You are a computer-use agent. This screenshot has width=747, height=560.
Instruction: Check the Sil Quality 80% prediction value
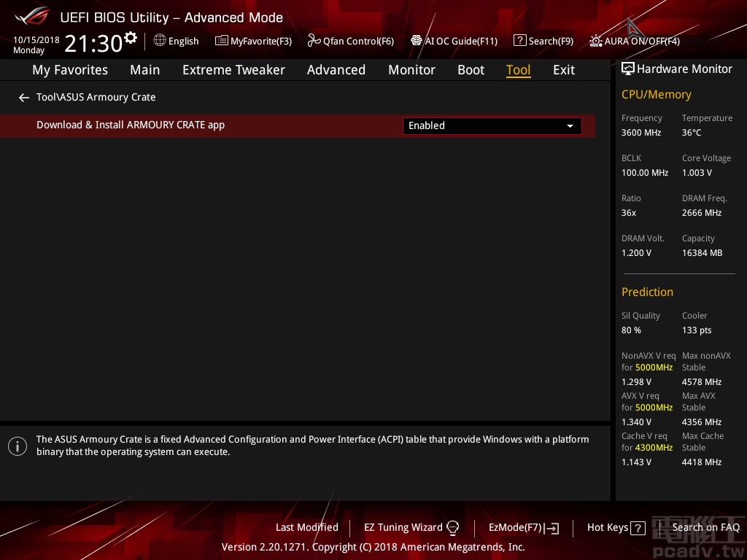pos(630,330)
